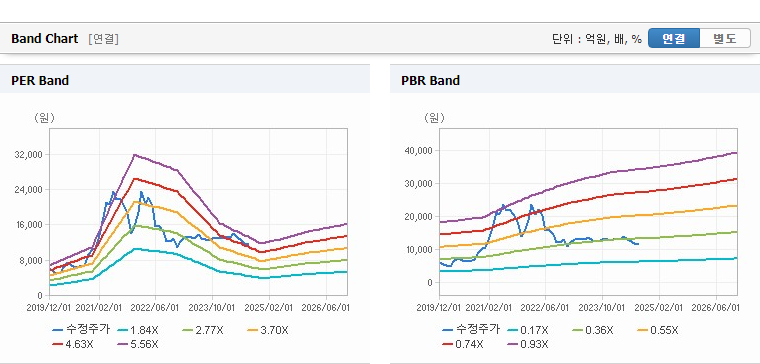Image resolution: width=760 pixels, height=364 pixels.
Task: Click the 단위 : 억원, 배, % label
Action: point(597,39)
